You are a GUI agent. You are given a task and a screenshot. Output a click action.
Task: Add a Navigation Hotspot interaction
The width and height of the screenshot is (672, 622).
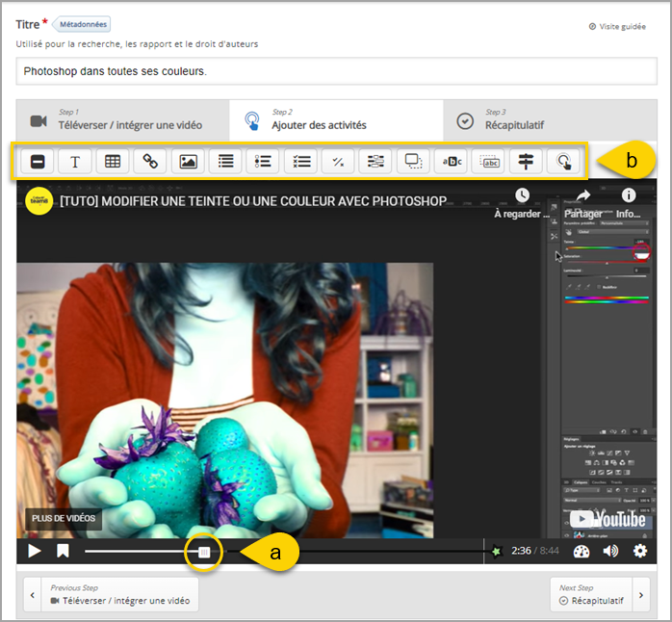coord(563,162)
